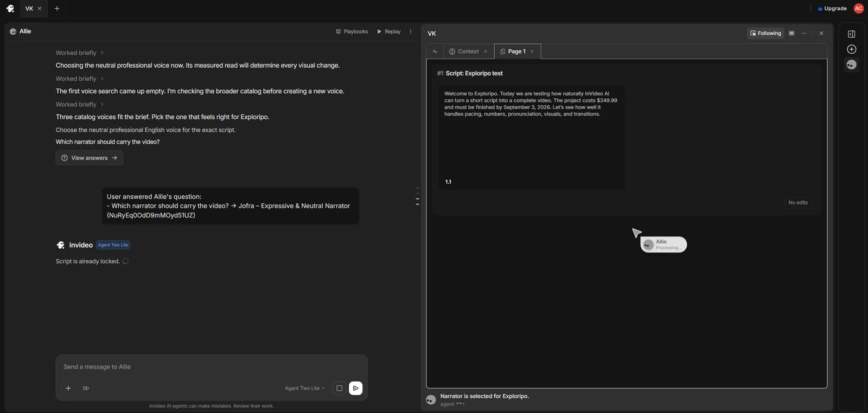Click the Upgrade button
The image size is (868, 413).
(x=832, y=9)
